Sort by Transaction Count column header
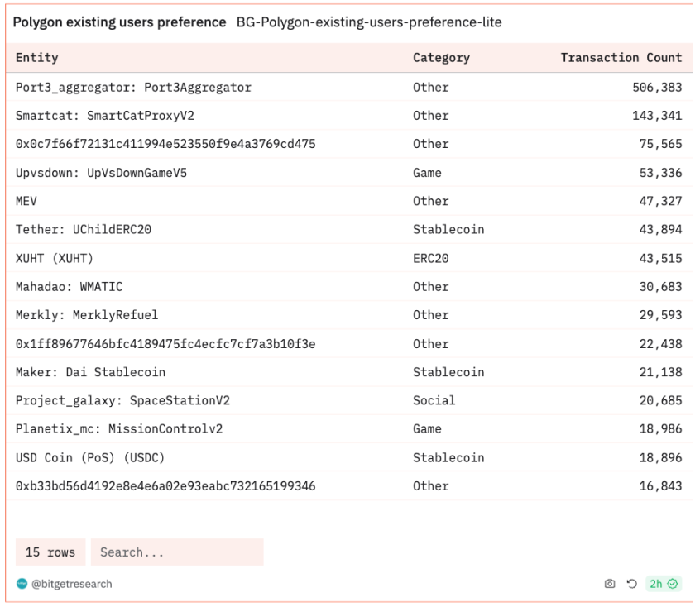The height and width of the screenshot is (607, 700). [x=621, y=58]
